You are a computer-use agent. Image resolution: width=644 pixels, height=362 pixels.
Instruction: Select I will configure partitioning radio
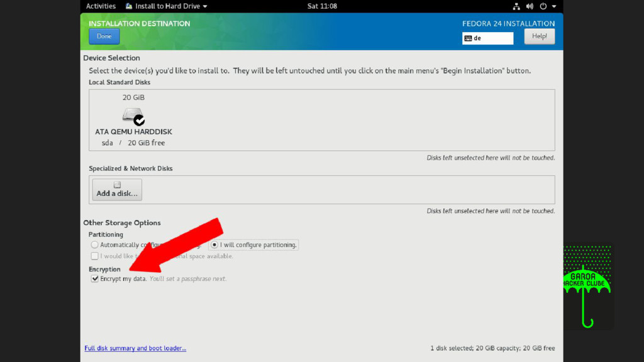click(214, 244)
